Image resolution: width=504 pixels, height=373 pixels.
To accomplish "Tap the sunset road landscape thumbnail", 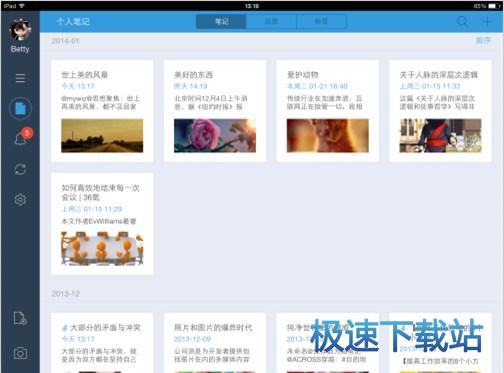I will point(102,136).
